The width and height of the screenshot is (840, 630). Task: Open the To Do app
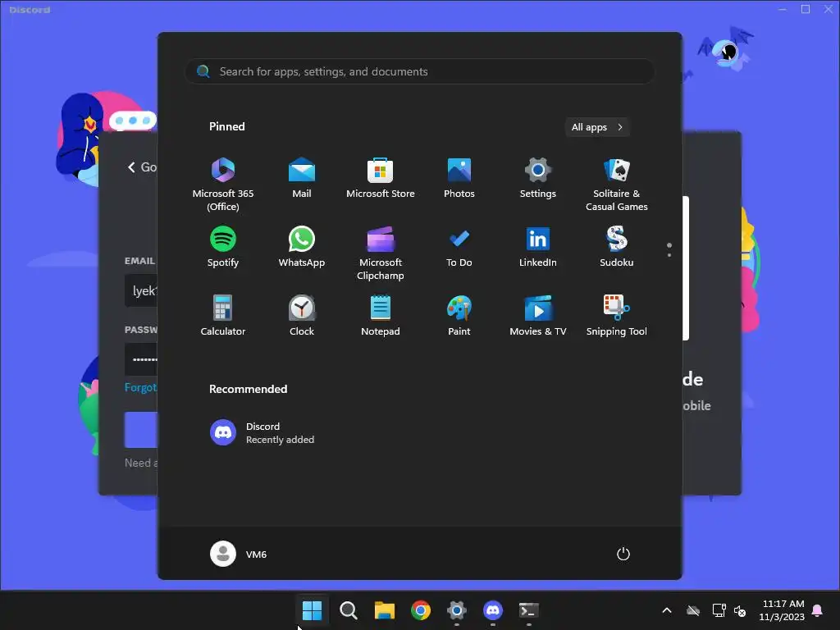click(x=459, y=247)
